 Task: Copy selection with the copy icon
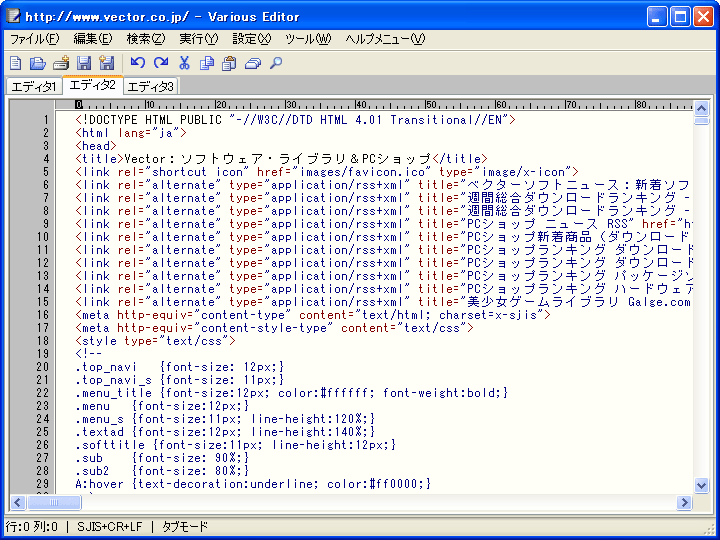point(207,63)
